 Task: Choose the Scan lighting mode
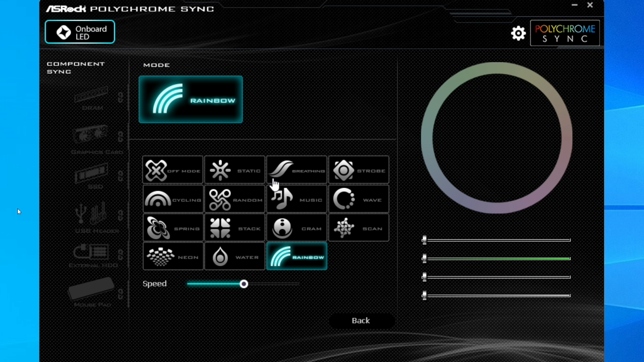pos(359,228)
